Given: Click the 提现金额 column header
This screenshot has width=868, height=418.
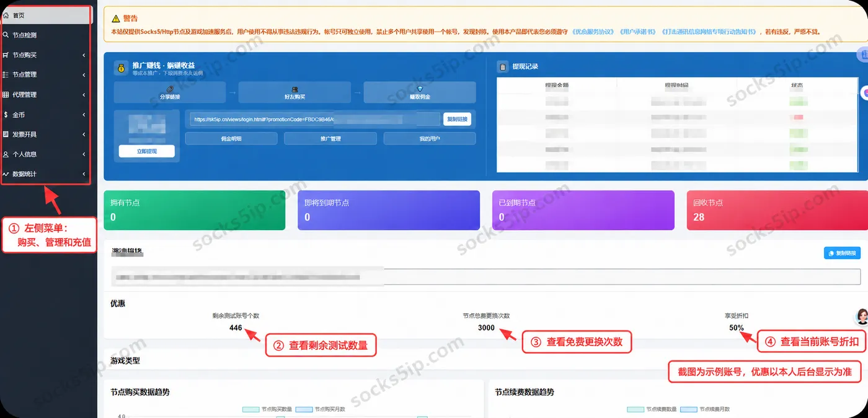Looking at the screenshot, I should pos(557,85).
